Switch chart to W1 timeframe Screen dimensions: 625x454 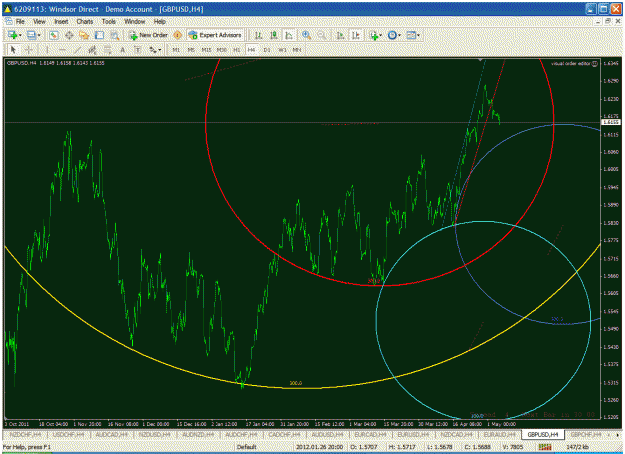[x=282, y=50]
